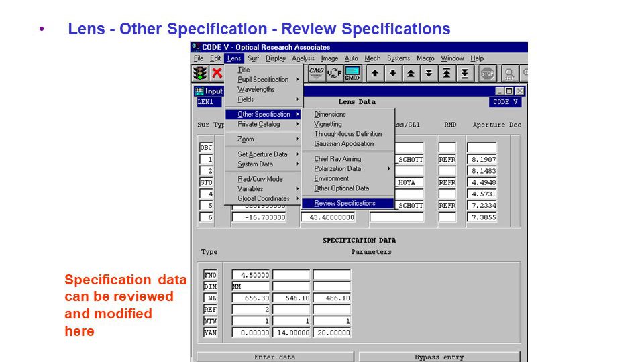Choose Rad/Curv Mode in Lens menu
This screenshot has width=644, height=362.
click(263, 179)
